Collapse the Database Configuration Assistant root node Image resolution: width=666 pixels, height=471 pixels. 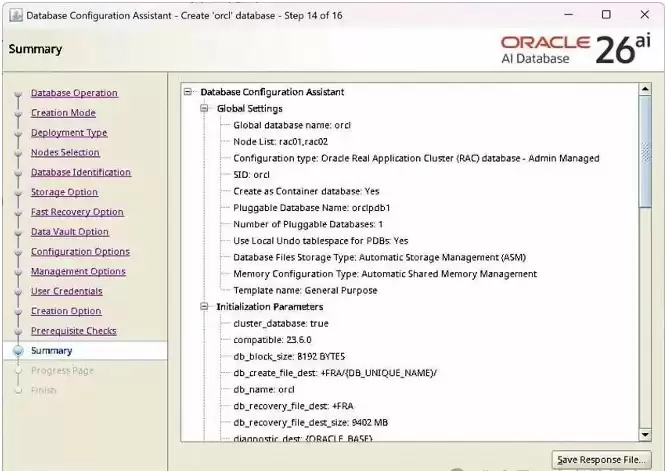click(188, 92)
